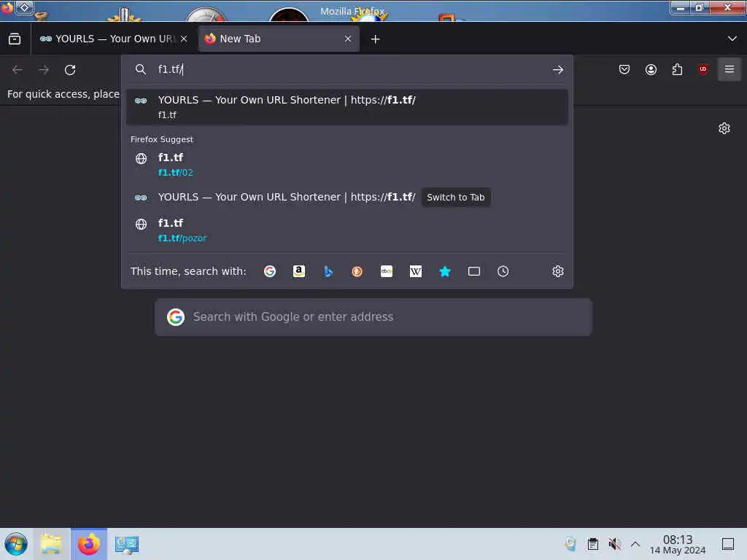Open system settings taskbar icon
Screen dimensions: 747x560
point(127,544)
